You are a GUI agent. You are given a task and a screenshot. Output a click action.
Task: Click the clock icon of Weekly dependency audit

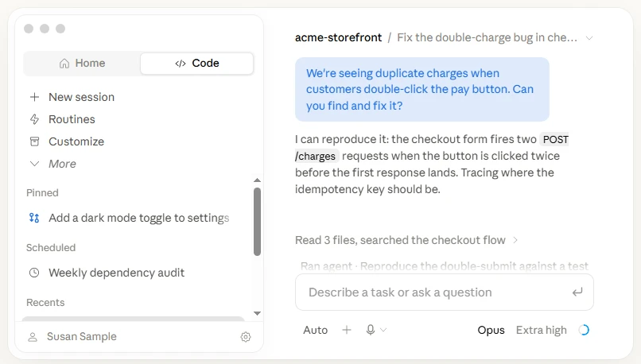point(34,273)
